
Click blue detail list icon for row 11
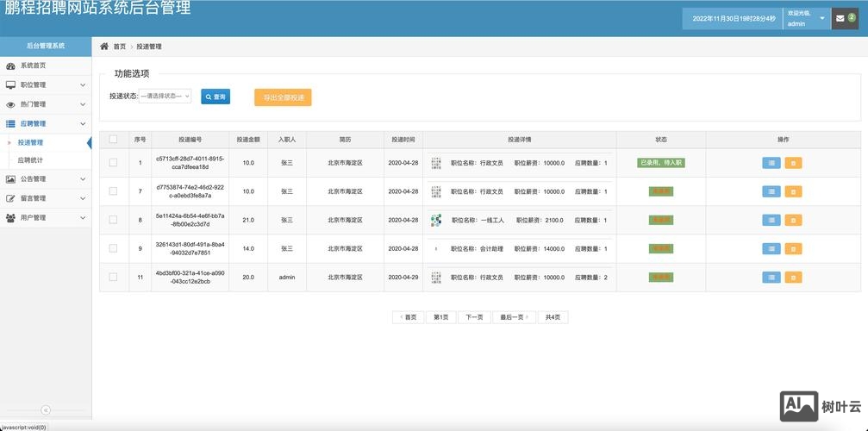pos(771,278)
